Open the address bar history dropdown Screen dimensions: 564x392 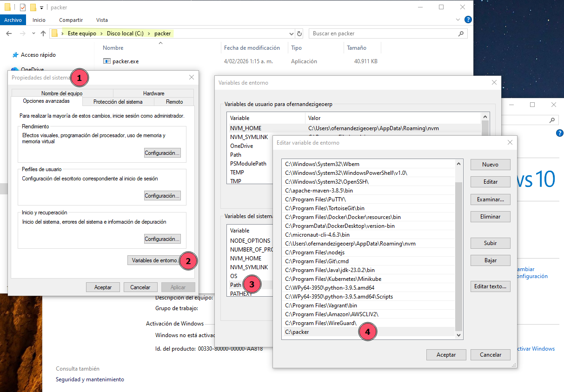pos(291,33)
